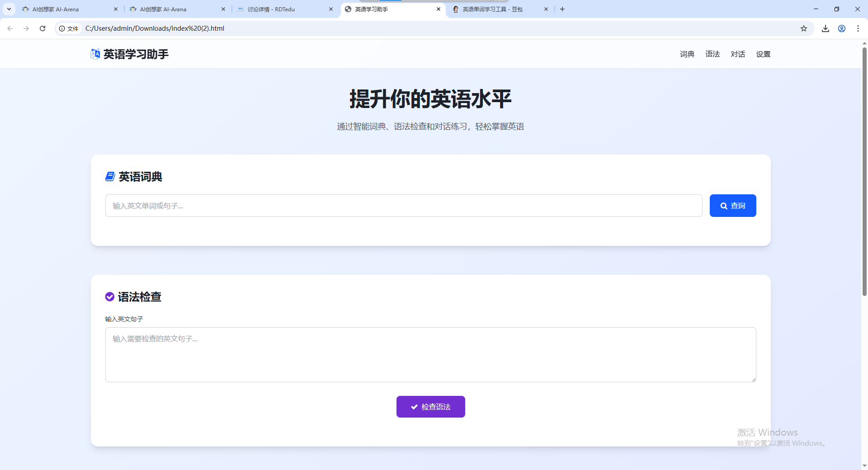Click the 英语学习助手 translate logo icon
Viewport: 868px width, 470px height.
[95, 54]
